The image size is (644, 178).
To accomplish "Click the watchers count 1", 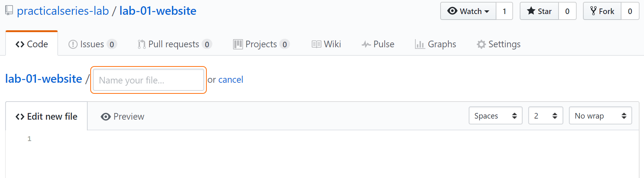I will 504,11.
